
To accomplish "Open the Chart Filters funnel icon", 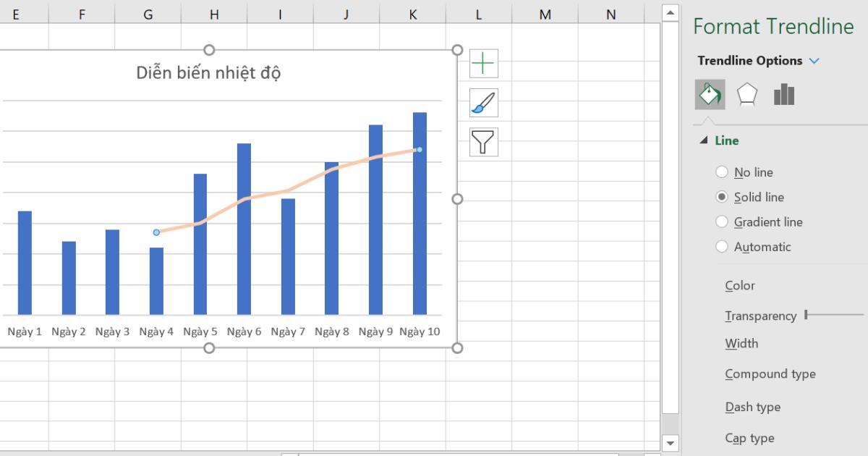I will coord(482,142).
